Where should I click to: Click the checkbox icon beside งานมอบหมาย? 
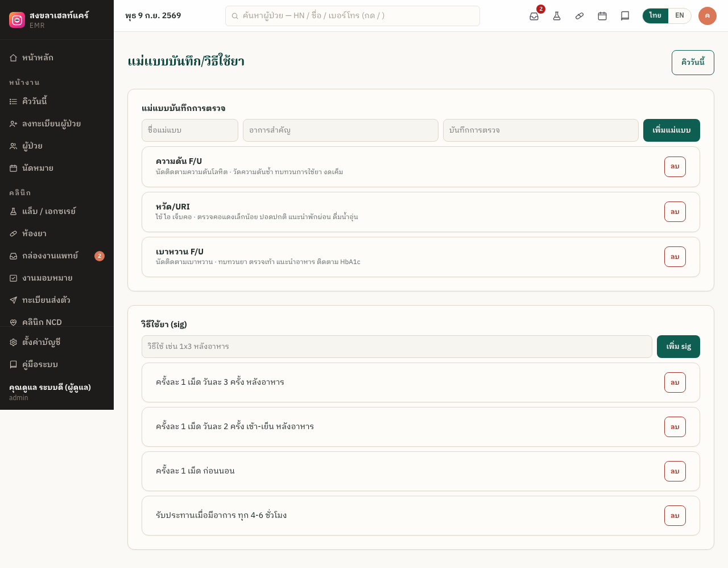(13, 278)
